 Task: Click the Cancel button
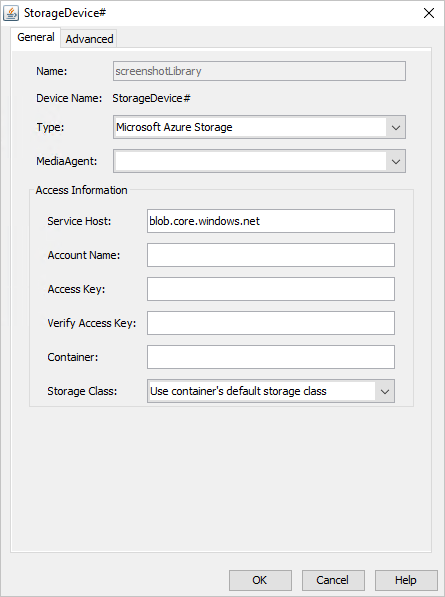(333, 580)
